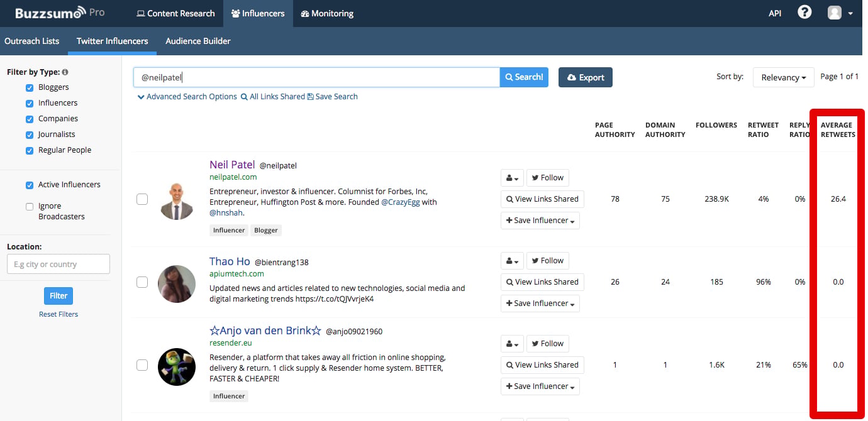This screenshot has height=421, width=868.
Task: Click the Location city or country field
Action: 58,264
